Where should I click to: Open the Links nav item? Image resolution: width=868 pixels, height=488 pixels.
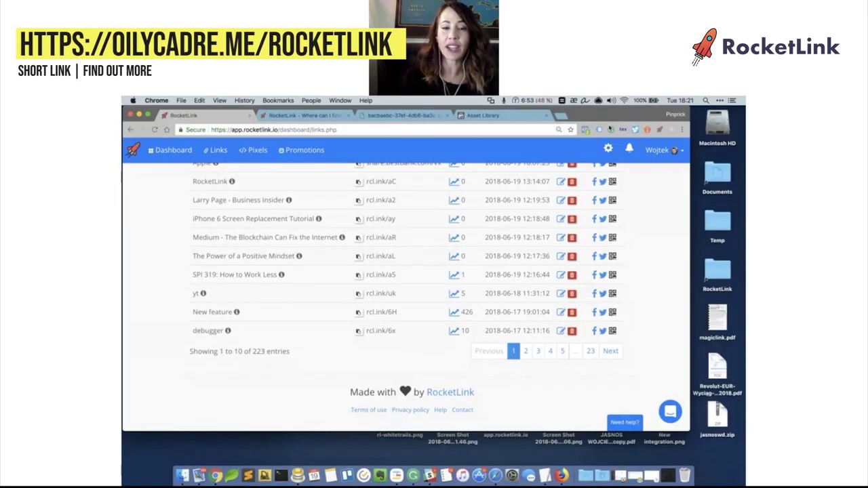[216, 150]
